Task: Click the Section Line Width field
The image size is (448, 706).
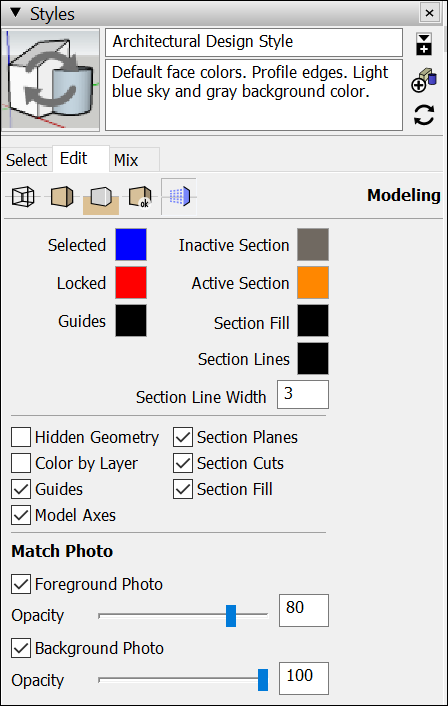Action: [303, 394]
